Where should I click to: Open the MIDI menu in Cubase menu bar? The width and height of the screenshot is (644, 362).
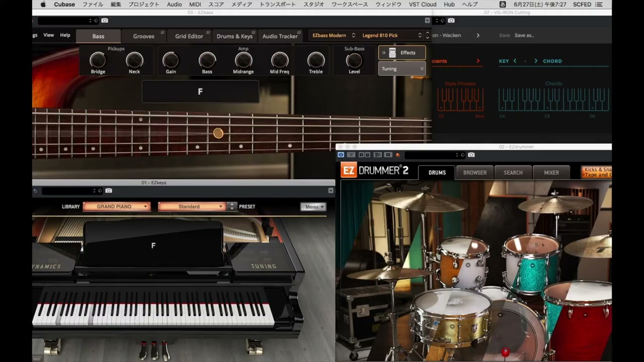[195, 5]
